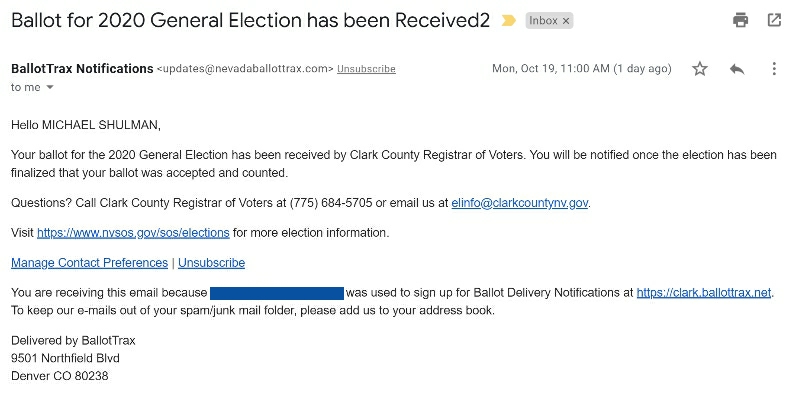Click Unsubscribe next to the sender address
Screen dimensions: 790x410
tap(366, 69)
